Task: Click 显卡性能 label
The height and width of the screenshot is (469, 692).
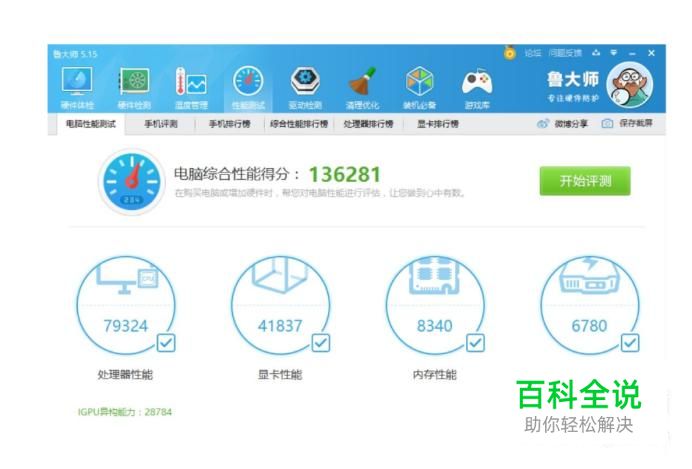Action: pyautogui.click(x=280, y=375)
